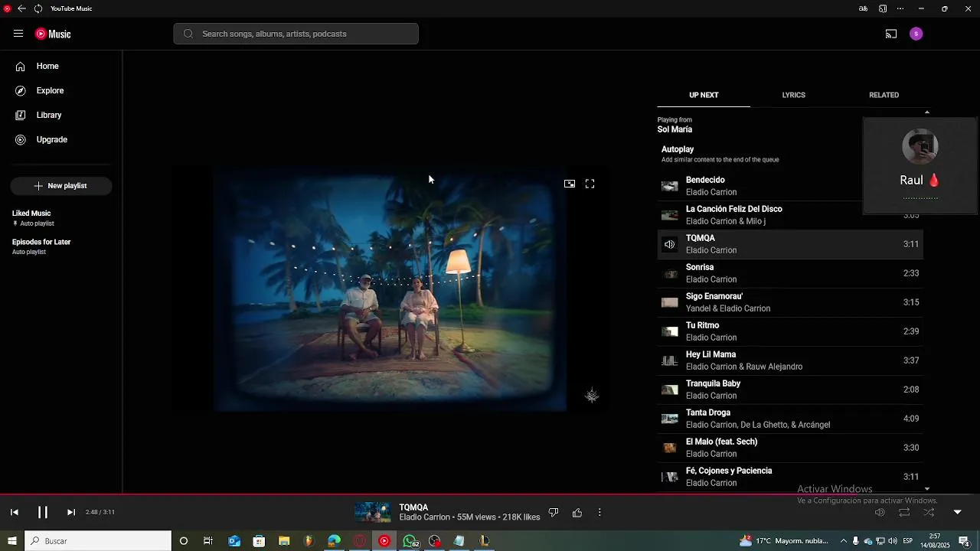Screen dimensions: 980x551
Task: Open the hamburger guide menu
Action: tap(18, 34)
